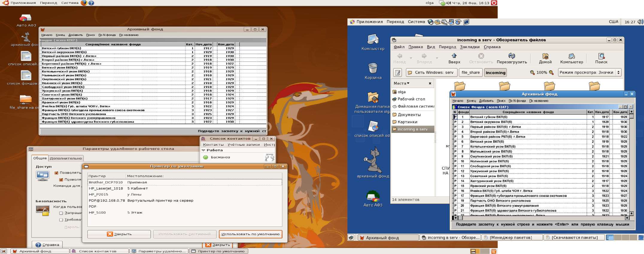Open the Корзина trash desktop icon

point(373,69)
